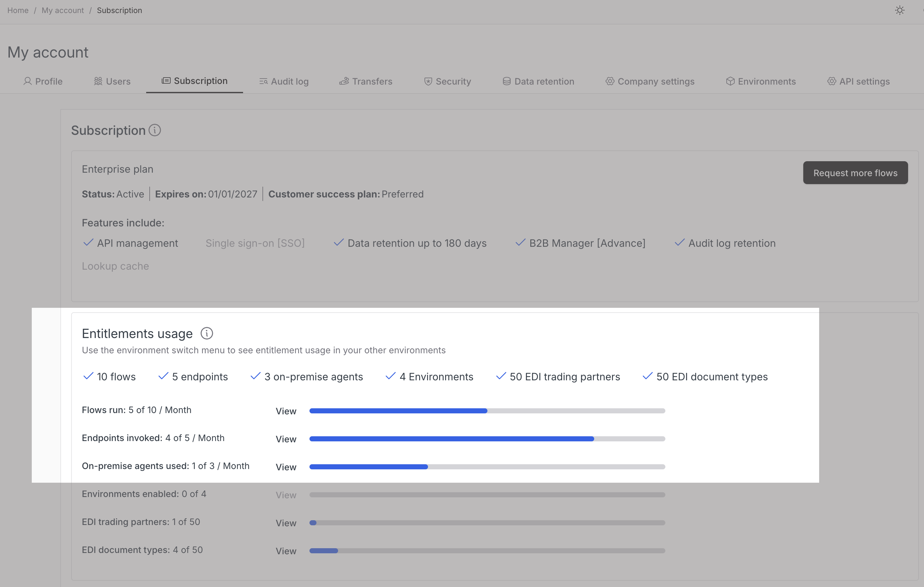Open the Company settings tab
Viewport: 924px width, 587px height.
click(x=650, y=81)
